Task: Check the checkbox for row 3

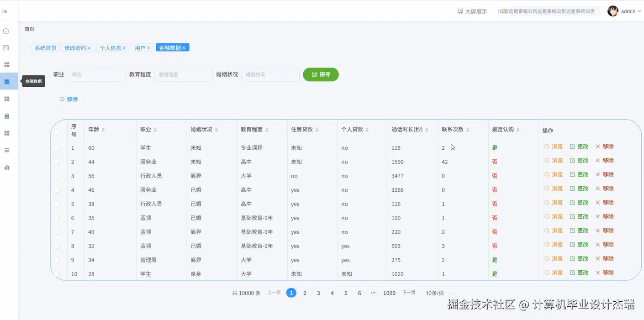Action: [x=57, y=176]
